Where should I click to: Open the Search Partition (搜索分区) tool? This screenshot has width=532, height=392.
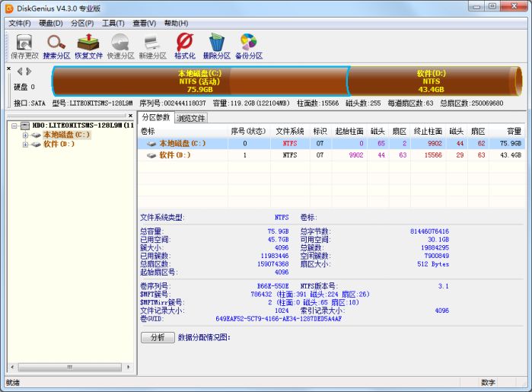coord(56,46)
